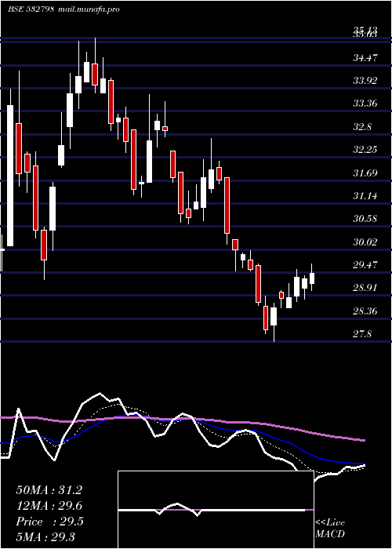Select the 27.8 price level label
Image resolution: width=392 pixels, height=549 pixels.
[362, 334]
